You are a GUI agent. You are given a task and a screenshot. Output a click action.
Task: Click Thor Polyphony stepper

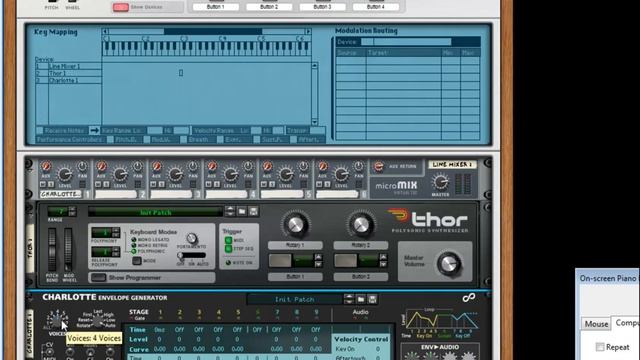116,233
